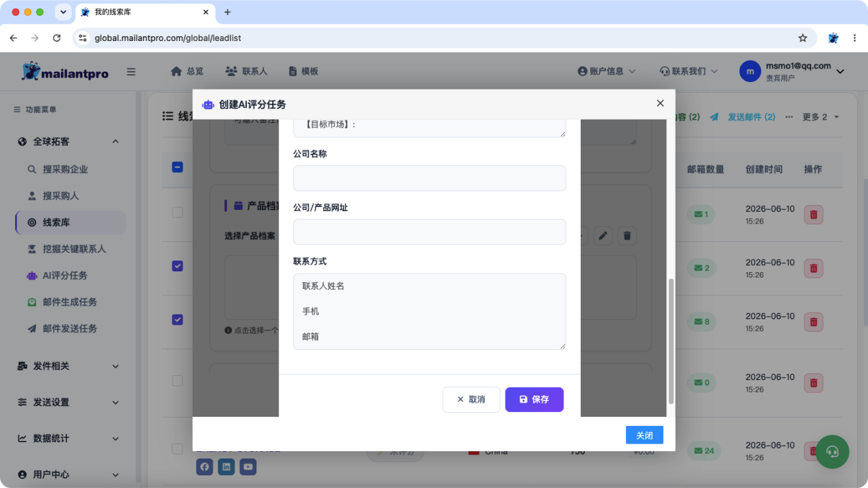Click the 总览 home icon
The height and width of the screenshot is (488, 868).
click(x=176, y=71)
